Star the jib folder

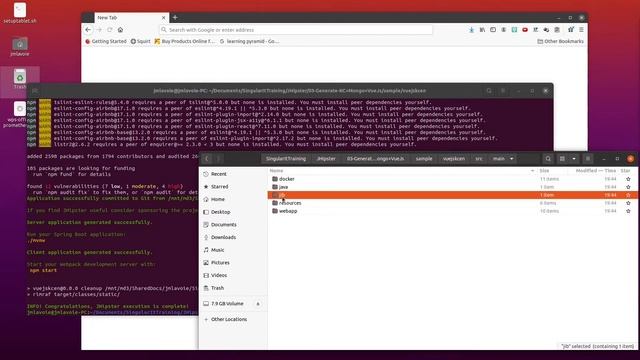point(628,195)
